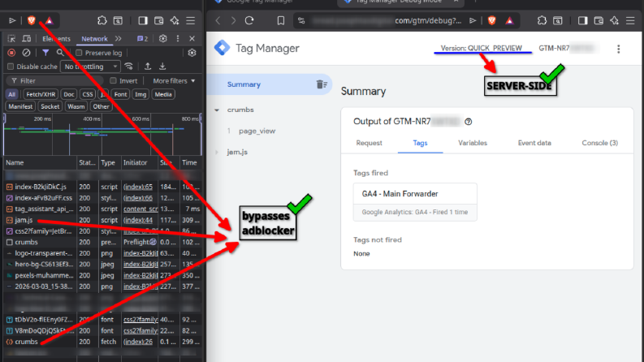Filter requests by Img type

click(x=140, y=94)
